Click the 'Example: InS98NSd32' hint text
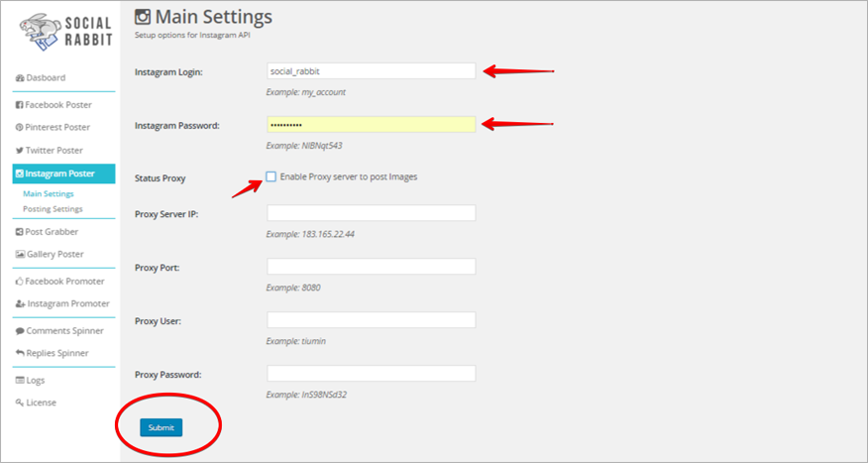 307,395
